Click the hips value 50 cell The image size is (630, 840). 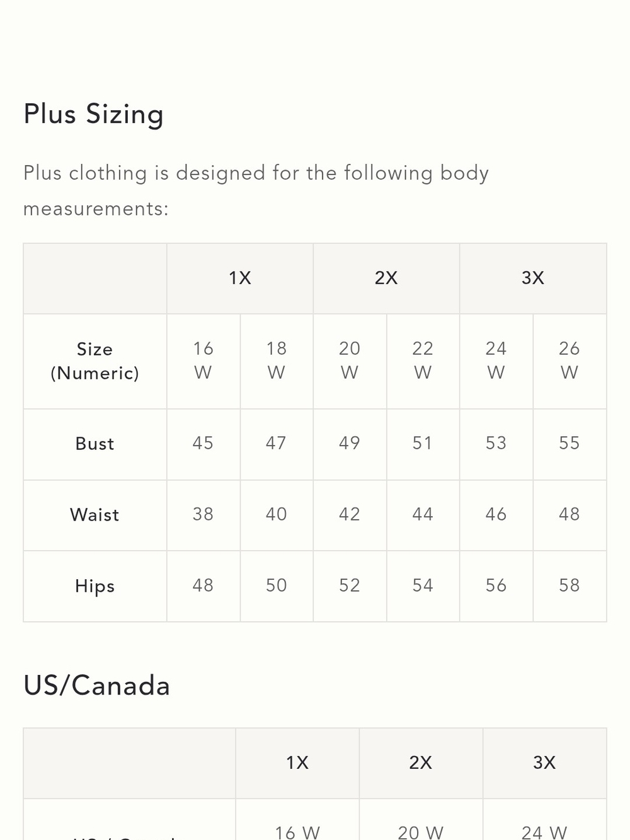(277, 586)
